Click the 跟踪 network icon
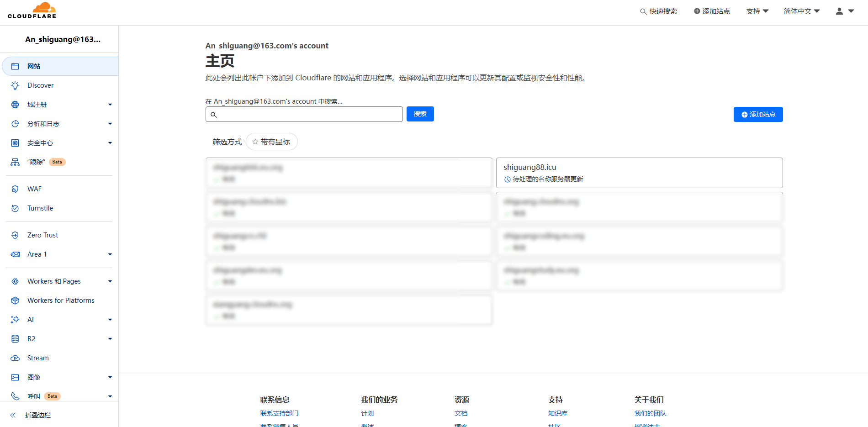 click(15, 162)
